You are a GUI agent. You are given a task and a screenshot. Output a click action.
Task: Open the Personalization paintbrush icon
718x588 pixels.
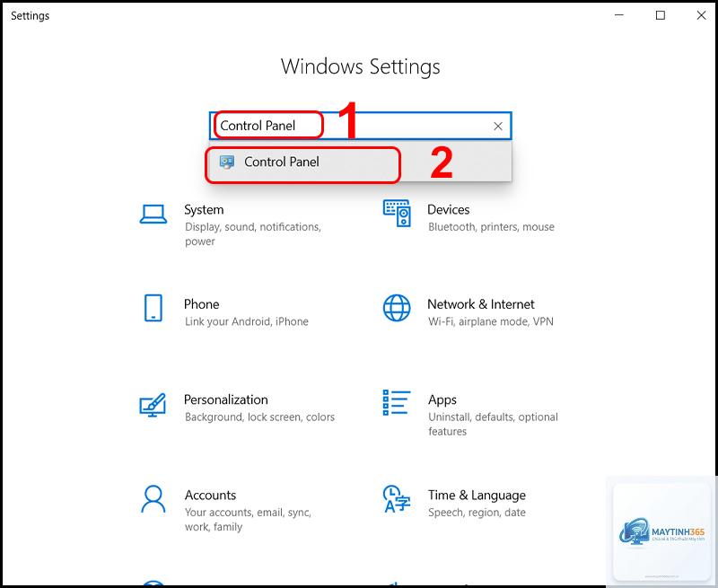click(153, 404)
